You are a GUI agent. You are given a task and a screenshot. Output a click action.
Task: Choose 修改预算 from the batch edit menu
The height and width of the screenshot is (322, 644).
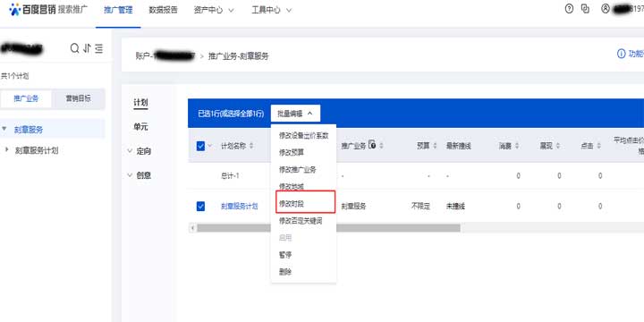tap(292, 152)
